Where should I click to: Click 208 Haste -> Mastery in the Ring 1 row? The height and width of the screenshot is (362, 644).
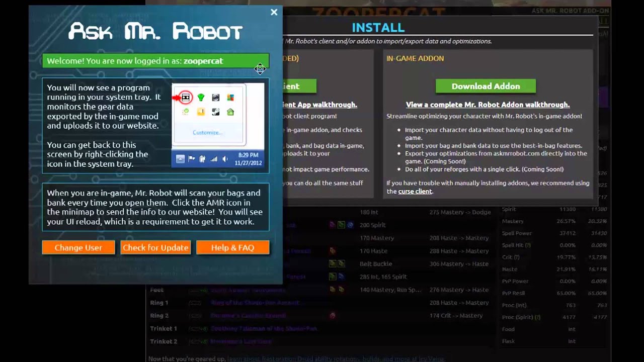tap(459, 303)
